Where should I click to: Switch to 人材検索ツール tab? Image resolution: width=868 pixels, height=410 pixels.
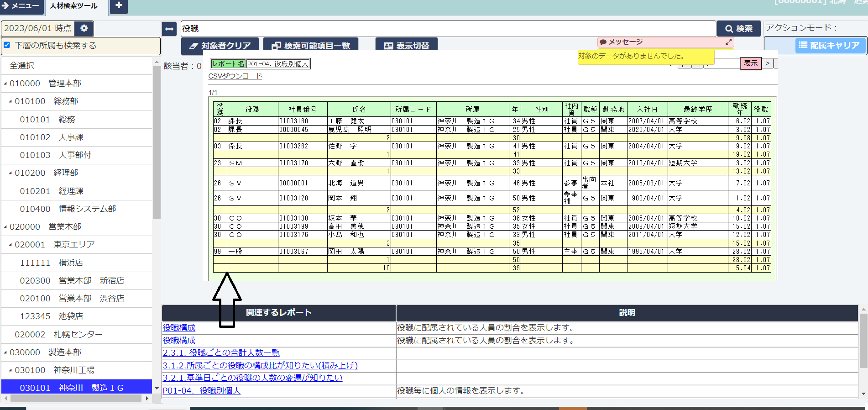point(73,6)
